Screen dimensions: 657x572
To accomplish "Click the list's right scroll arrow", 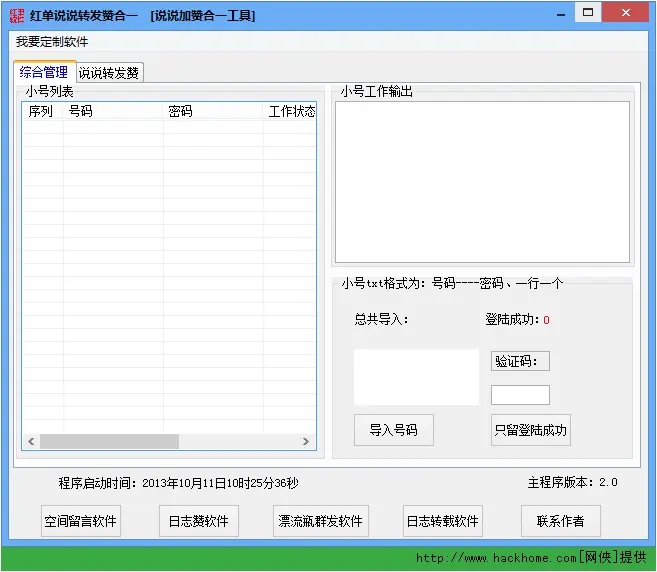I will [306, 441].
